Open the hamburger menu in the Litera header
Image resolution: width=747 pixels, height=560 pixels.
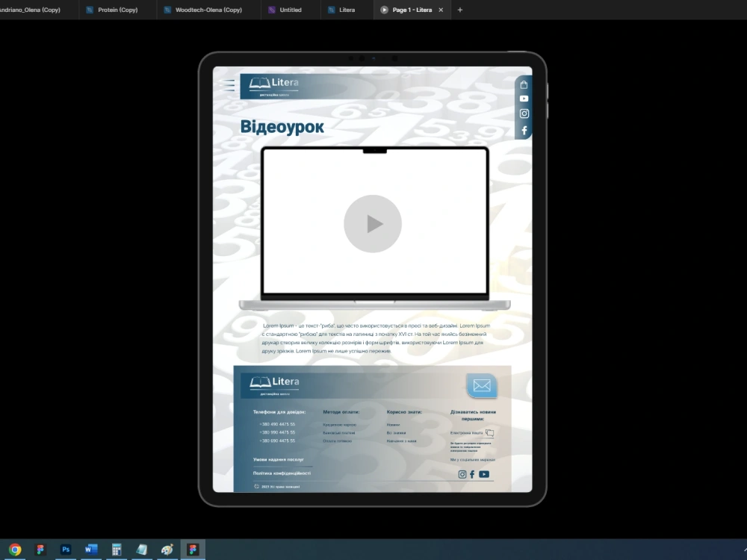pyautogui.click(x=229, y=85)
